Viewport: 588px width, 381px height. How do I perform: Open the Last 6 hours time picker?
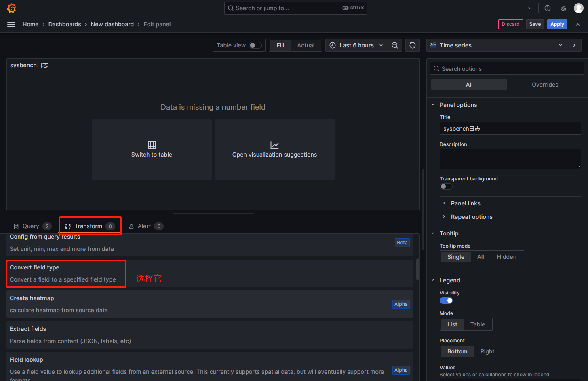pyautogui.click(x=356, y=45)
